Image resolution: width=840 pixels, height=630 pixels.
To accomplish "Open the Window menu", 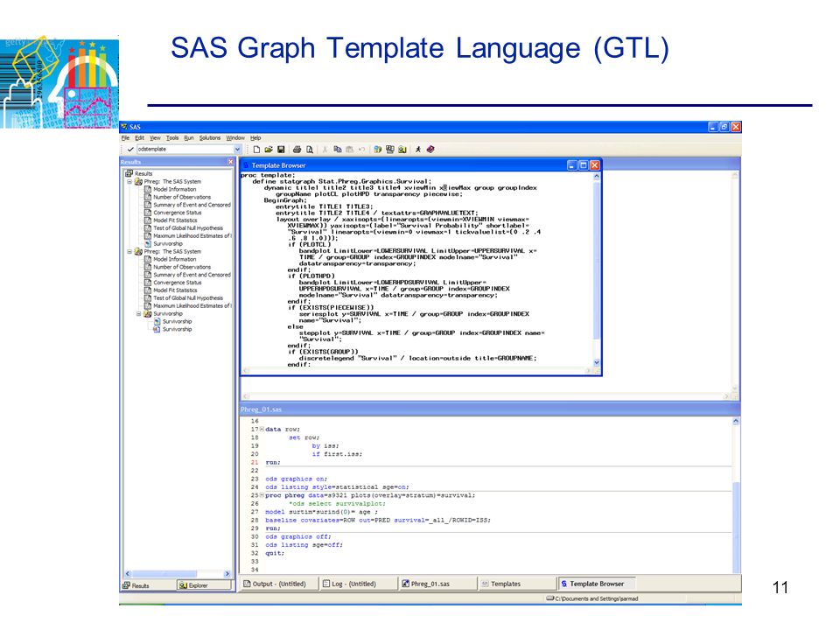I will pyautogui.click(x=235, y=137).
